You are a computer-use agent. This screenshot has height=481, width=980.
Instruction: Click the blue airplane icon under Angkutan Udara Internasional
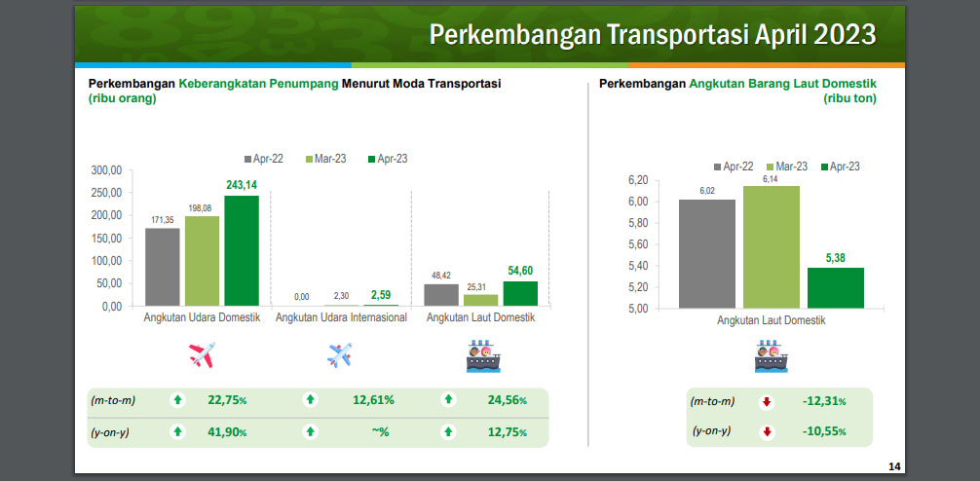[x=339, y=354]
